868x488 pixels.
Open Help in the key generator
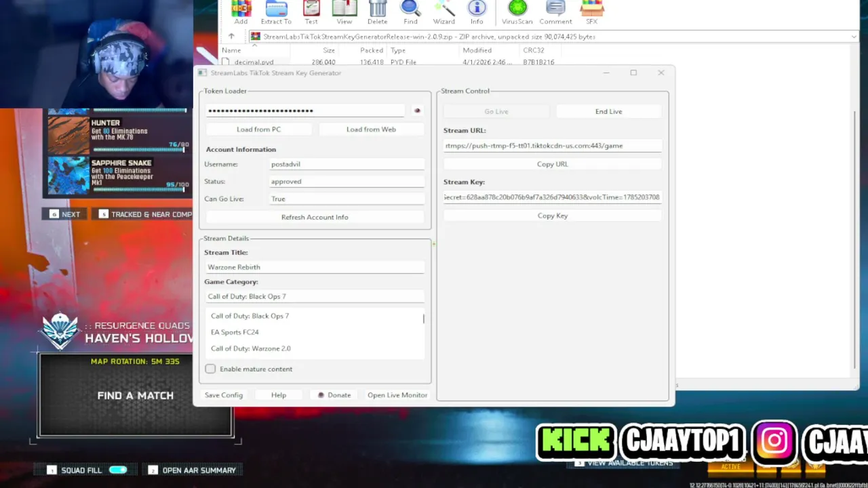point(279,395)
